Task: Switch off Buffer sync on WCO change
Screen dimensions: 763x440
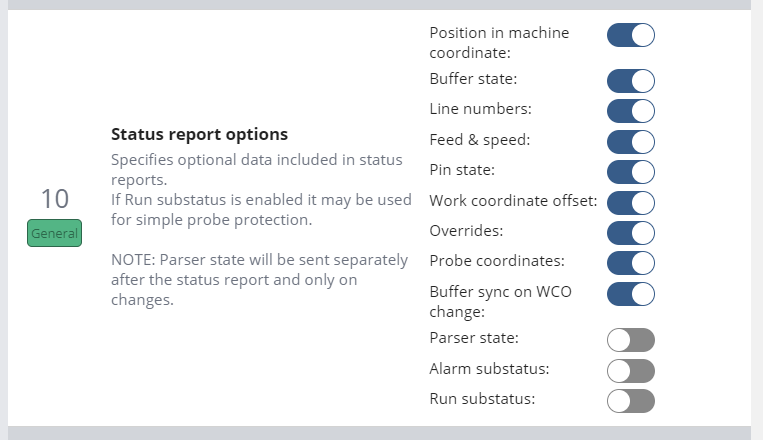Action: point(630,294)
